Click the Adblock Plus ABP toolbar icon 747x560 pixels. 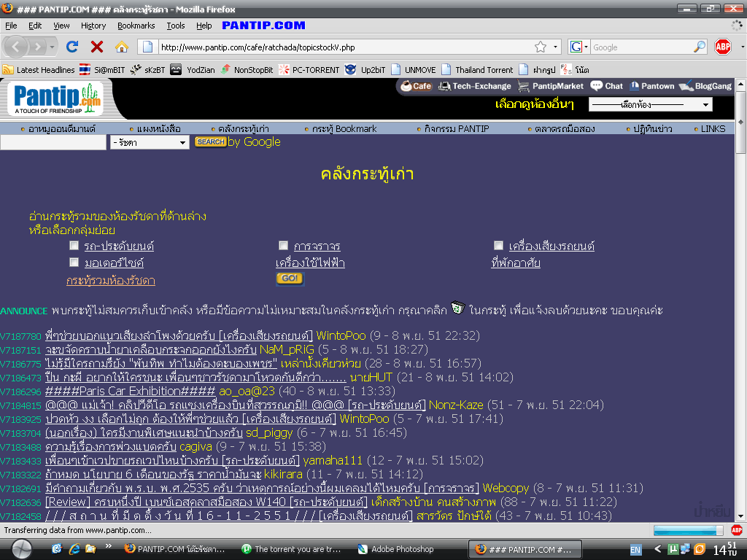point(722,47)
